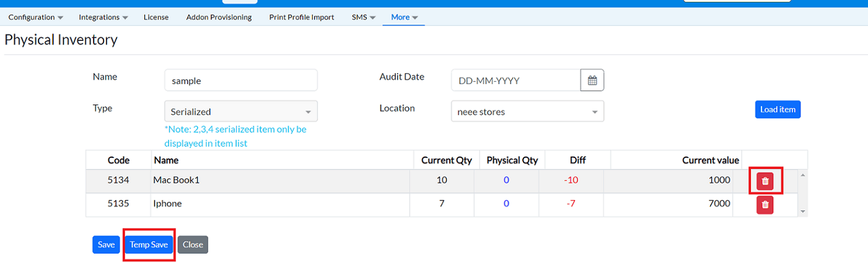Delete the Mac Book1 row
This screenshot has height=263, width=868.
[765, 181]
